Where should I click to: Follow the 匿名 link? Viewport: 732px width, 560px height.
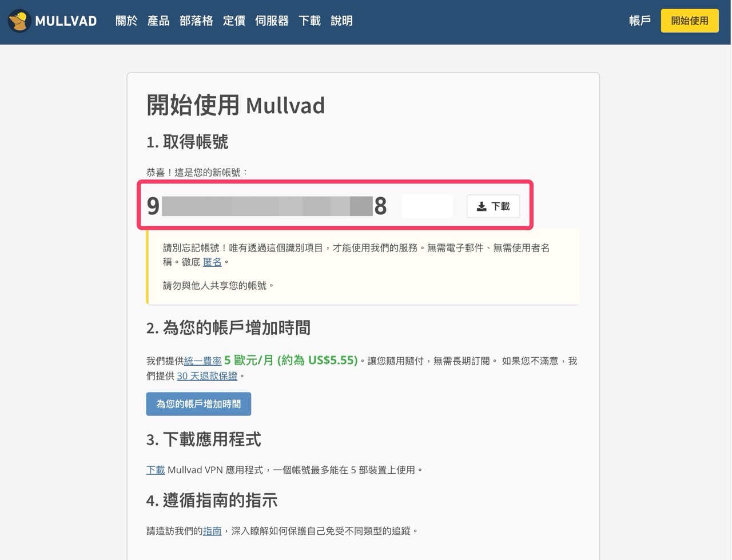click(x=212, y=262)
